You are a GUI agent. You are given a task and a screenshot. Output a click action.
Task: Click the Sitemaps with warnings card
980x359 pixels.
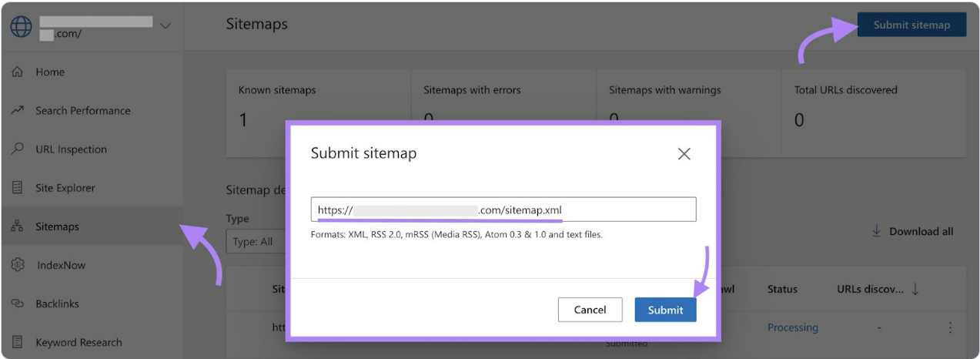click(x=688, y=112)
